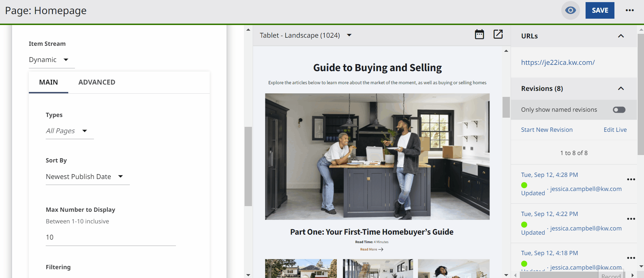Image resolution: width=644 pixels, height=278 pixels.
Task: Click Part One: Your First-Time Homebuyer's Guide title
Action: (372, 232)
